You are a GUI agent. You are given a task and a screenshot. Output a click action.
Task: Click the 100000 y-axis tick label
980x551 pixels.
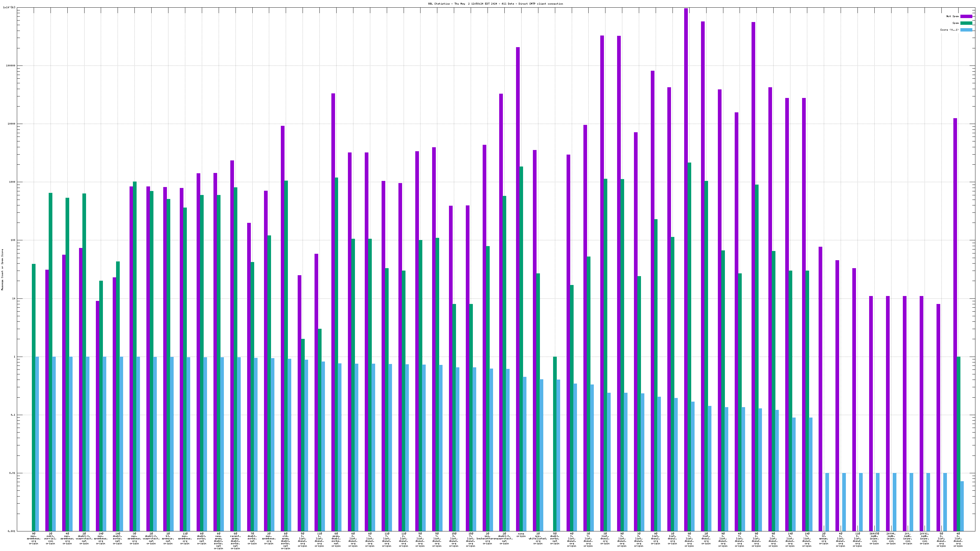(10, 66)
